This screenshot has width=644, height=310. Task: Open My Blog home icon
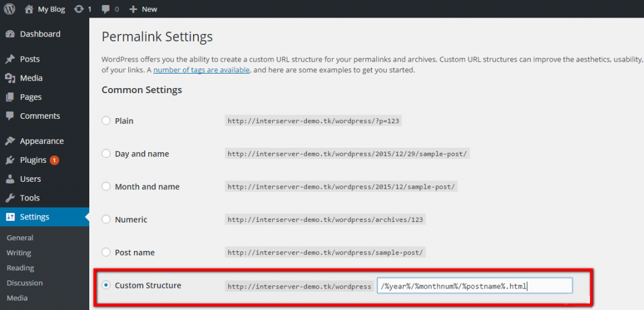(x=29, y=9)
